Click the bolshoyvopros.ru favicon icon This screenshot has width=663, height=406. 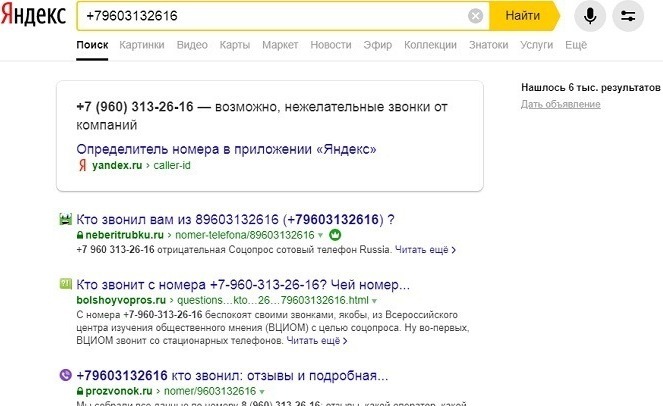pos(66,283)
